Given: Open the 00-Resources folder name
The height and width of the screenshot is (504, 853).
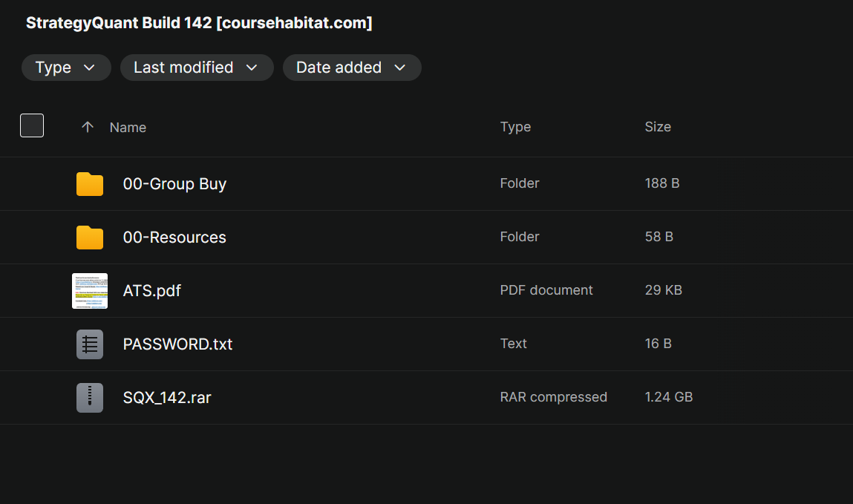Looking at the screenshot, I should (174, 238).
